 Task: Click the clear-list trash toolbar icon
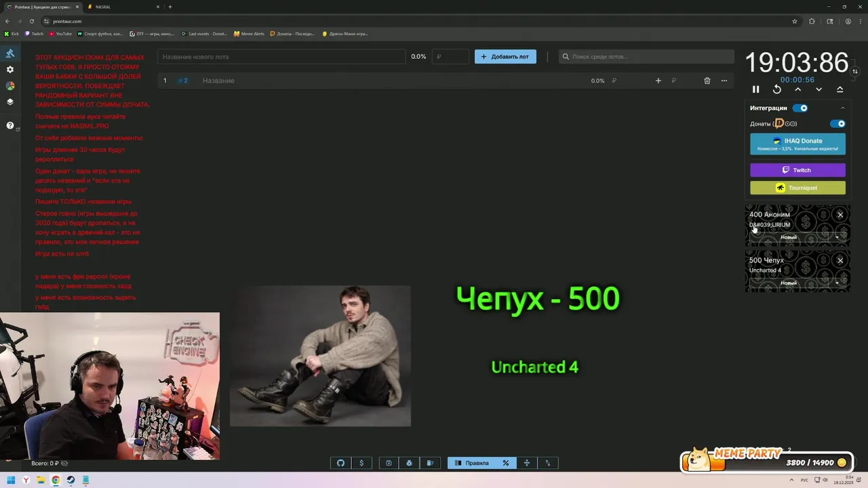coord(430,463)
